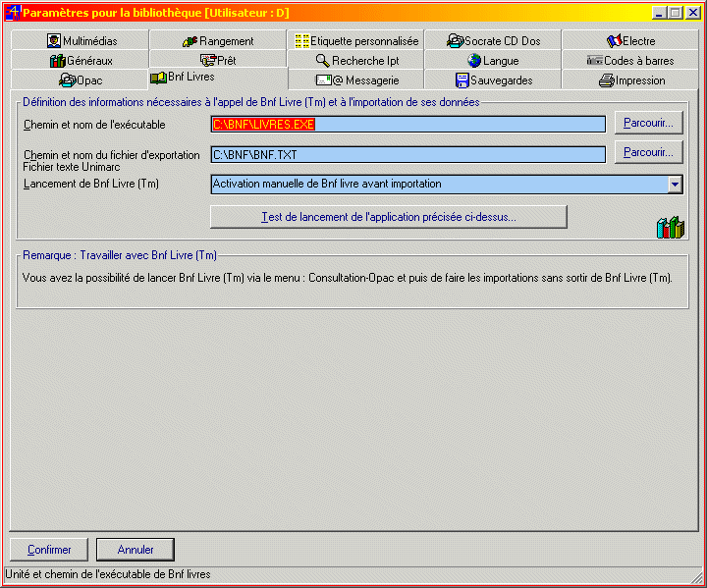Open the Electre tab
Viewport: 707px width, 588px height.
630,40
